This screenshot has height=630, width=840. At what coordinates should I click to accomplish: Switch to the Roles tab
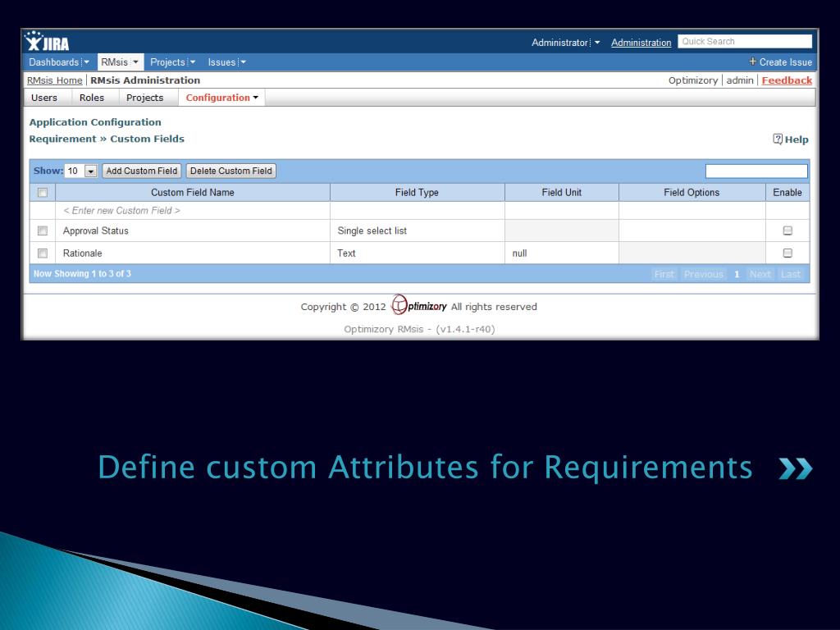click(92, 98)
